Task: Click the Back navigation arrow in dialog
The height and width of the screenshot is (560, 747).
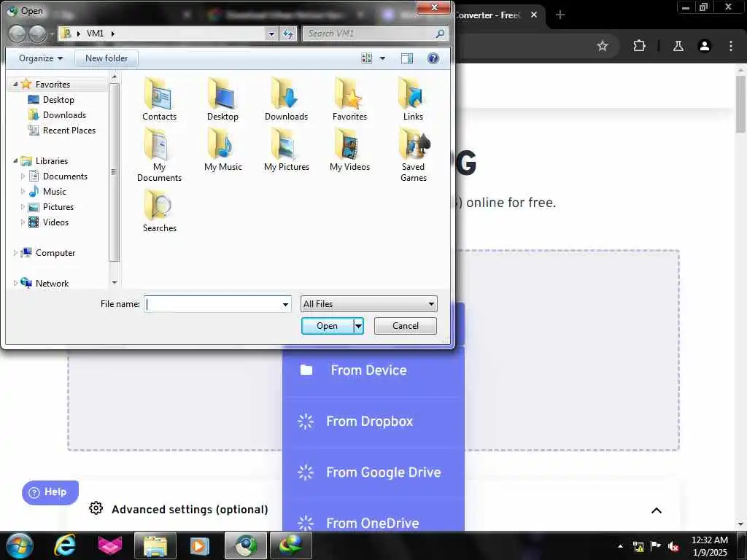Action: 18,34
